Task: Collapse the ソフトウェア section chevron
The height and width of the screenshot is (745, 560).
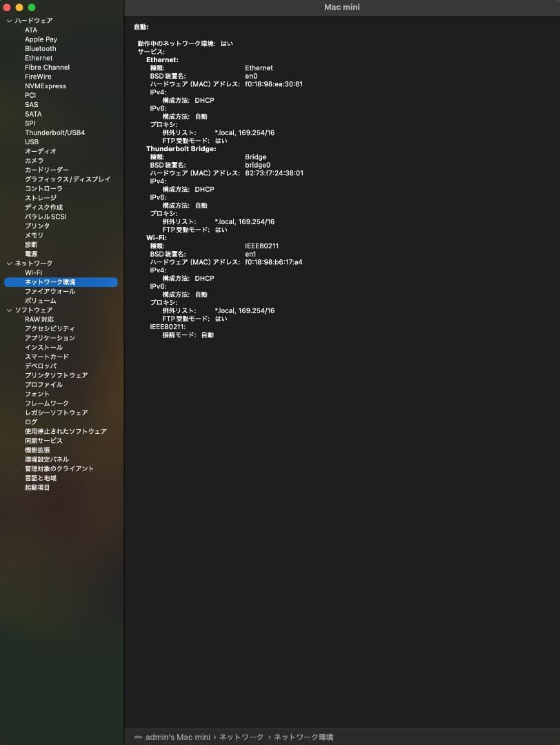Action: pos(9,310)
